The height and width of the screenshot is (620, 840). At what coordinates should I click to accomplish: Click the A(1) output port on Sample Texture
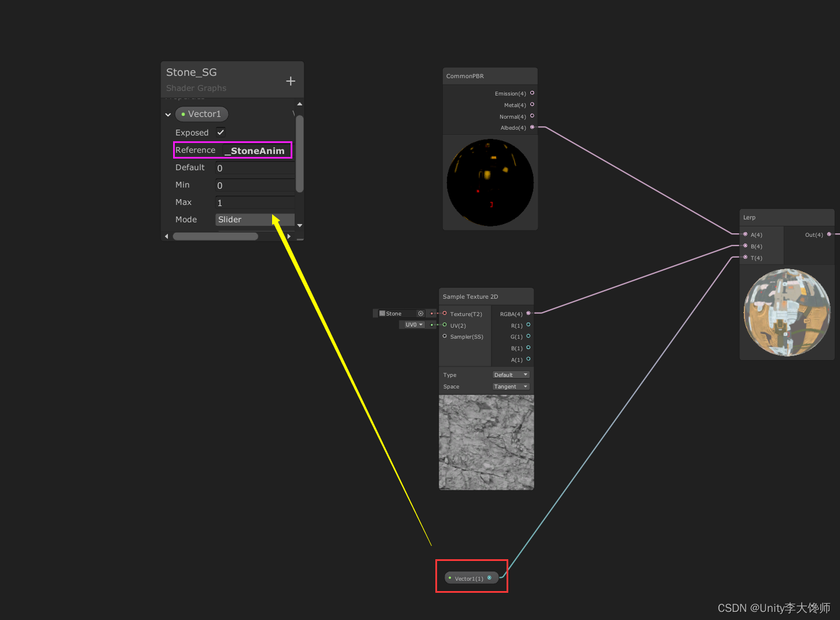(528, 359)
